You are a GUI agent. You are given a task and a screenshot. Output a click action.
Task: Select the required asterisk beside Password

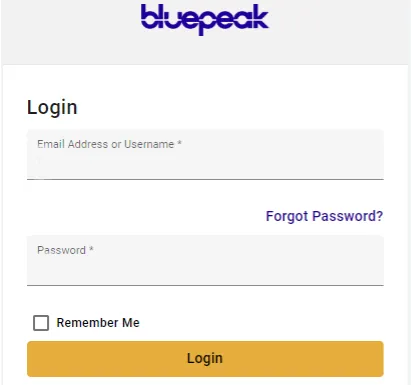click(91, 249)
